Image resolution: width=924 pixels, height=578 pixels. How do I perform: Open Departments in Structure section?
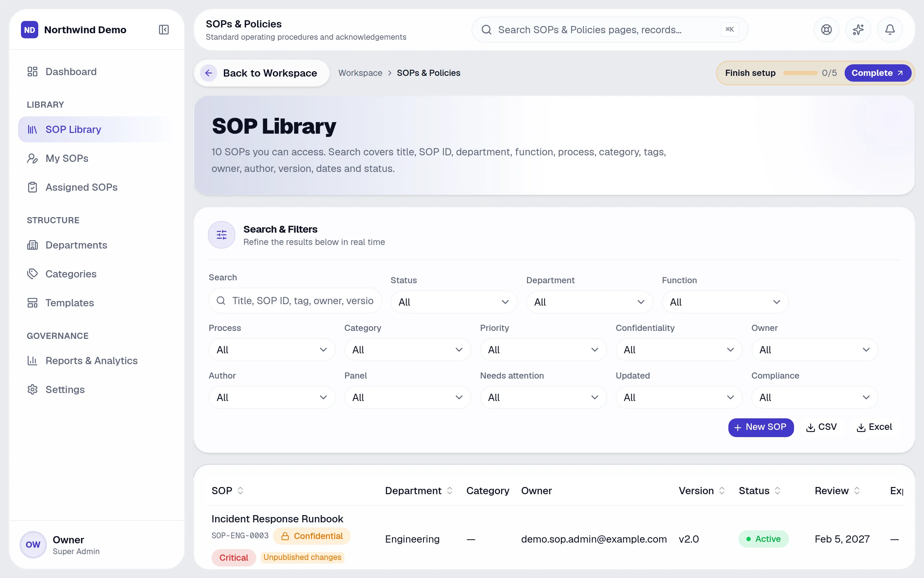[97, 245]
